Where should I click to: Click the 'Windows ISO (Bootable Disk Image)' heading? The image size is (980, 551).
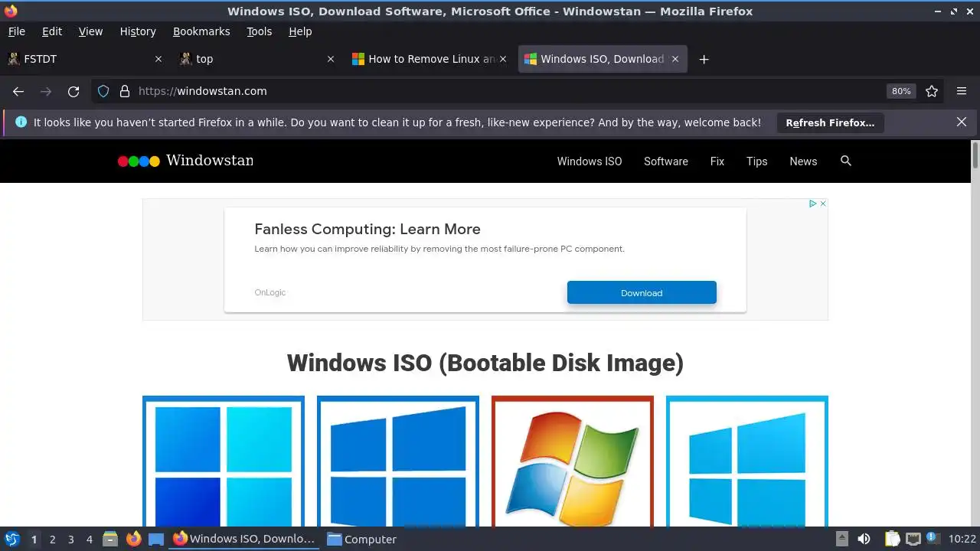point(485,362)
